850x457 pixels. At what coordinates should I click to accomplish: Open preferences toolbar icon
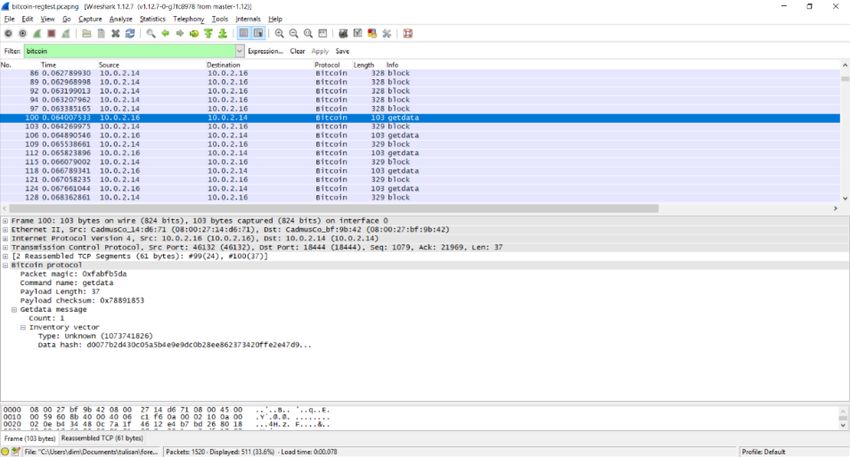387,34
